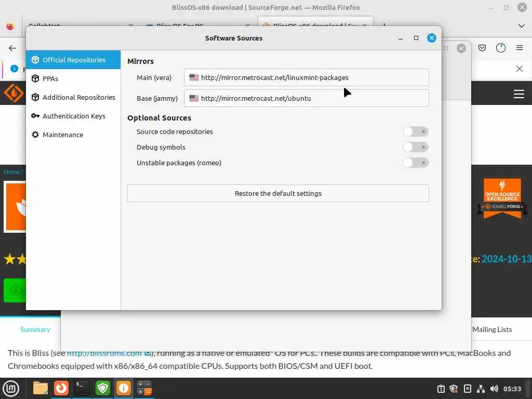Click the removable drives tray icon

tap(467, 389)
